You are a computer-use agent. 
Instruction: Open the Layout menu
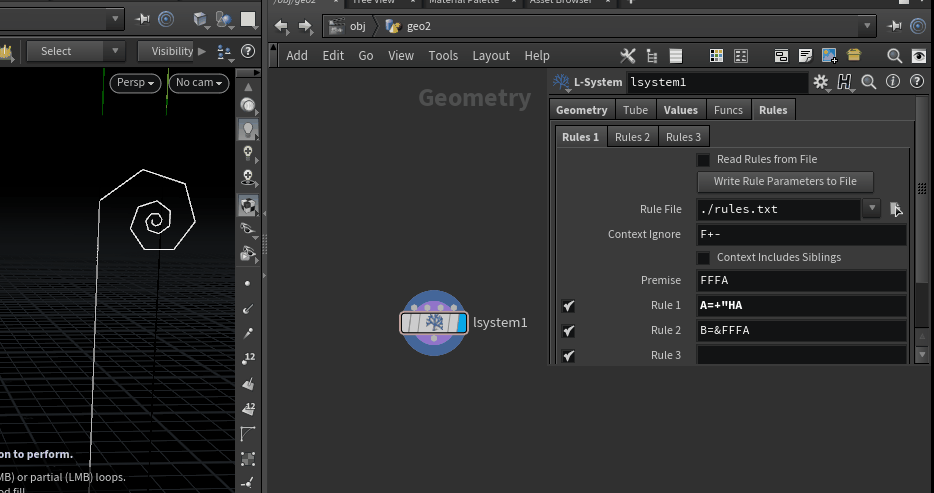tap(491, 56)
